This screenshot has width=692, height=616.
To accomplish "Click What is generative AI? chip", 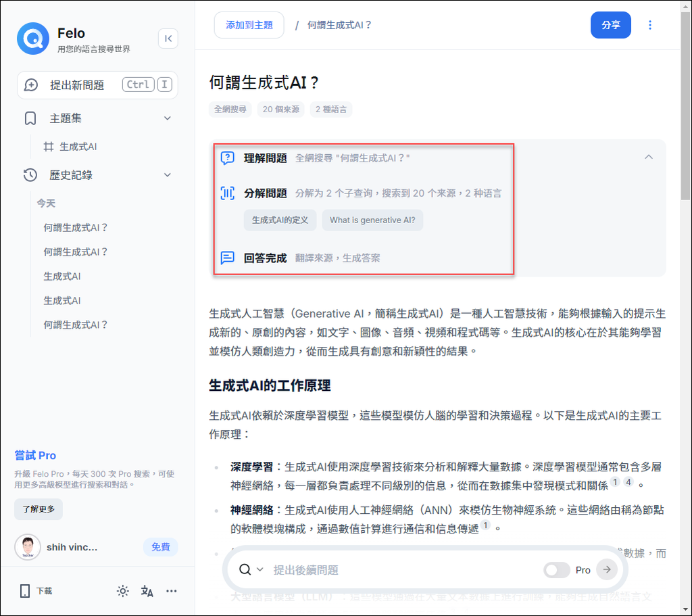I will [x=372, y=220].
